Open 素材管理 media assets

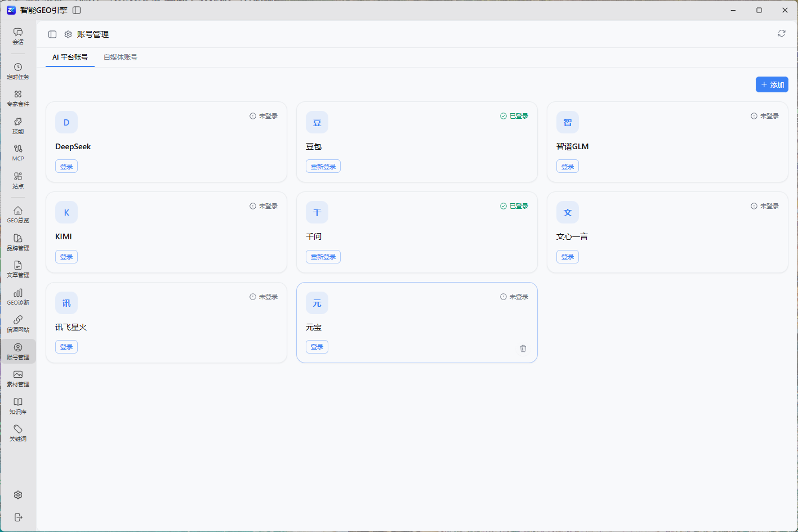(18, 378)
